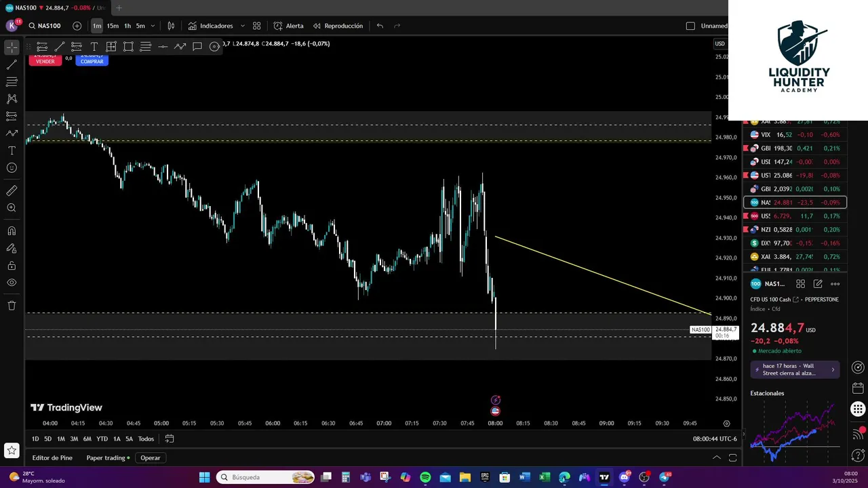This screenshot has width=868, height=488.
Task: Switch to the 5m timeframe
Action: [x=140, y=26]
